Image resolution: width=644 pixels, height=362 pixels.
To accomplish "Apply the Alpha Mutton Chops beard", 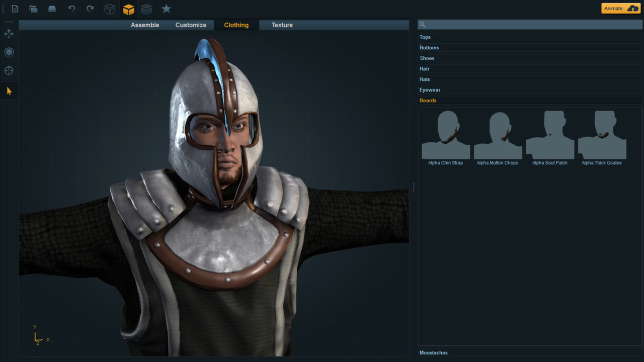I will click(498, 135).
